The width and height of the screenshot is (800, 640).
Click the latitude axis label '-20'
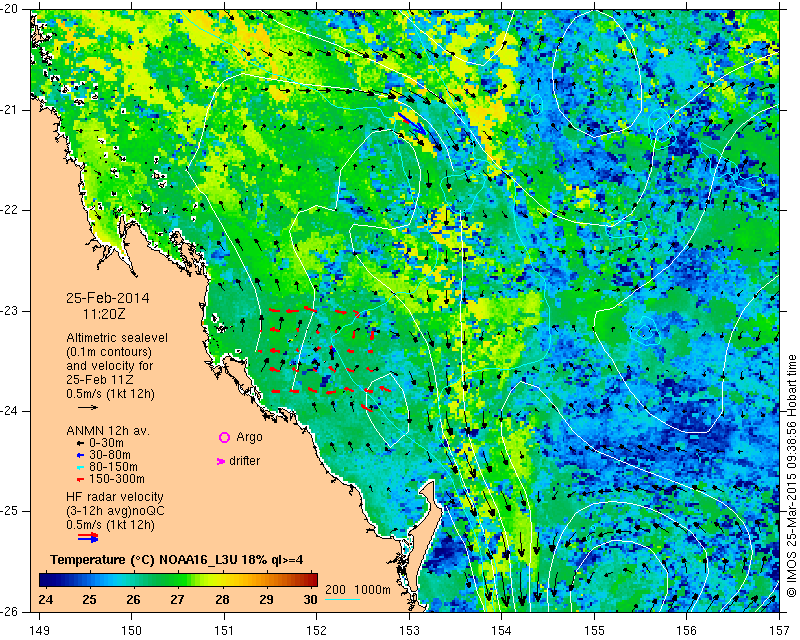tap(10, 10)
